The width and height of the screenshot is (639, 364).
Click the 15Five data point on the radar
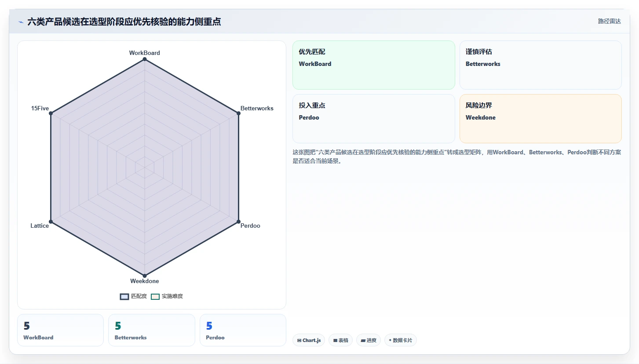[51, 113]
